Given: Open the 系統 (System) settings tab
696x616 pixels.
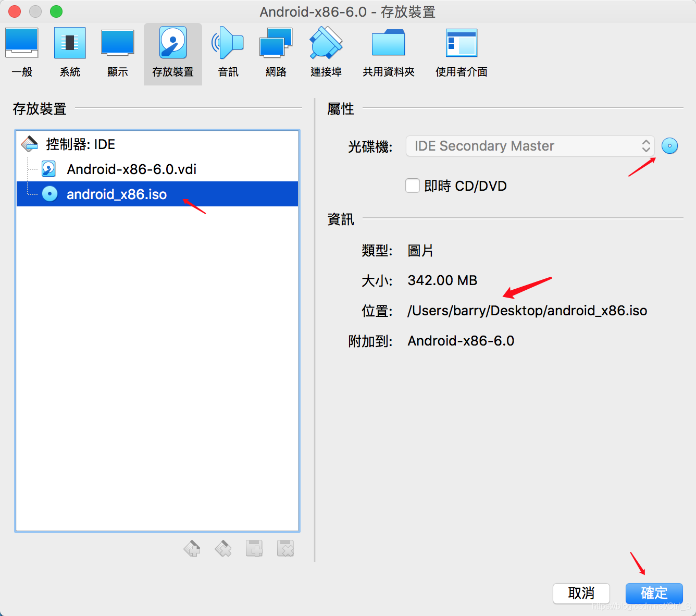Looking at the screenshot, I should point(70,53).
